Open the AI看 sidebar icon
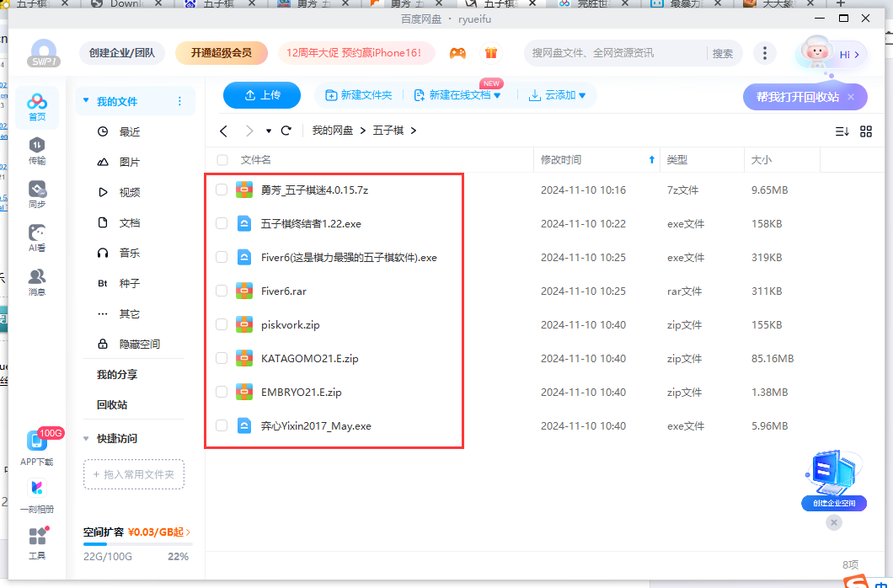Screen dimensions: 893x588 point(37,238)
